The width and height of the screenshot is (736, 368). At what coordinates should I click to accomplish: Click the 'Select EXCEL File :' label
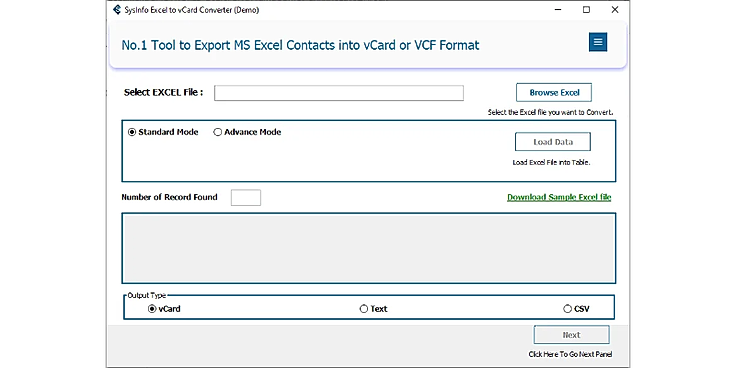tap(163, 92)
